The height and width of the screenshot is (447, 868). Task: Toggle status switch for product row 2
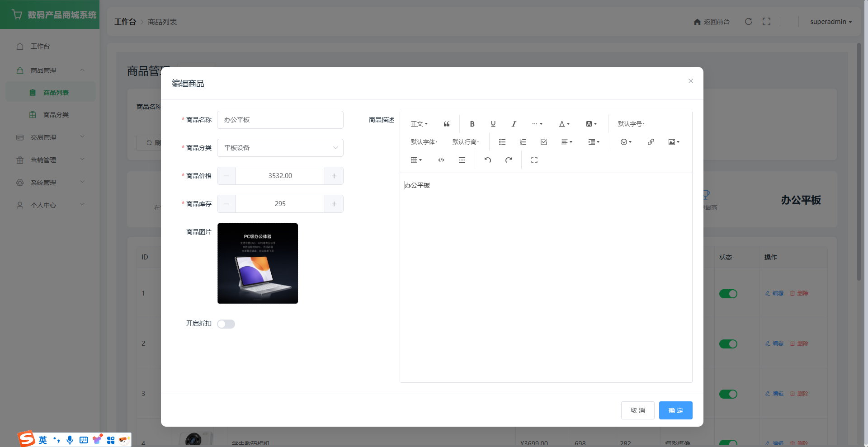(728, 344)
